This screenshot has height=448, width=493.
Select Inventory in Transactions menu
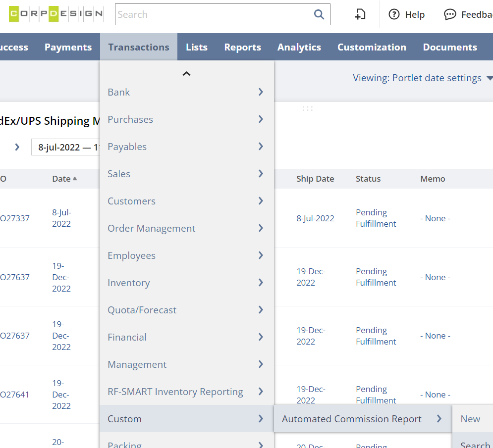point(186,283)
